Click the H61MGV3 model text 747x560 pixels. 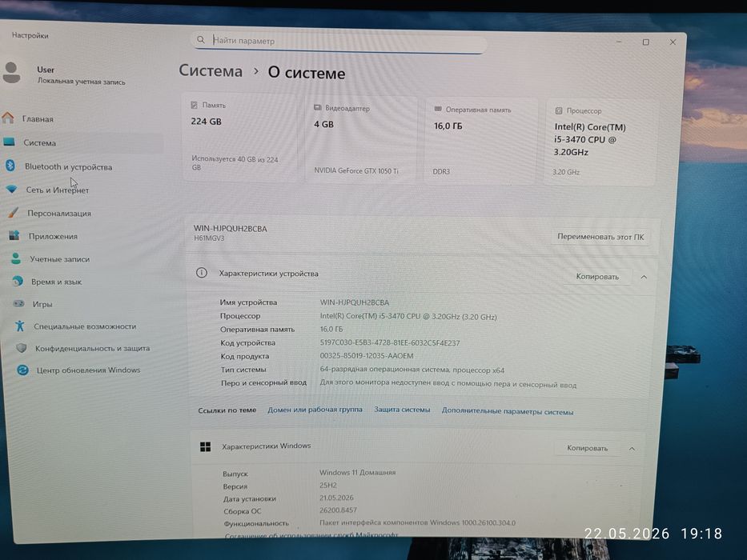[x=209, y=238]
